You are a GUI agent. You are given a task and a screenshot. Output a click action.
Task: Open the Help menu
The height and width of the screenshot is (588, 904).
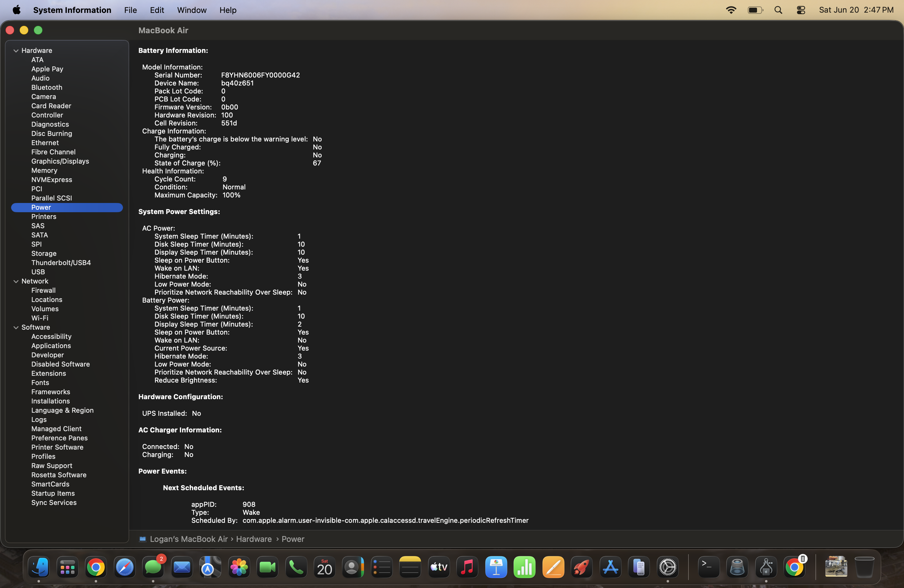pyautogui.click(x=228, y=10)
